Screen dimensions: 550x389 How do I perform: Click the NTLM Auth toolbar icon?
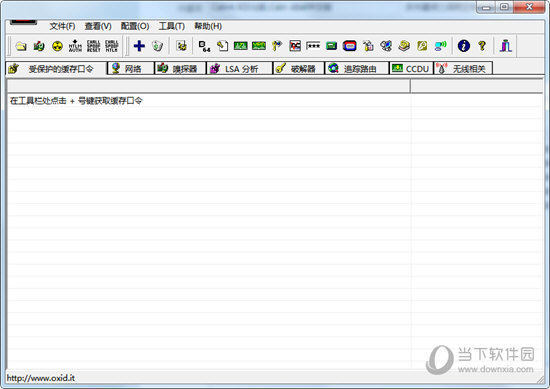point(75,46)
